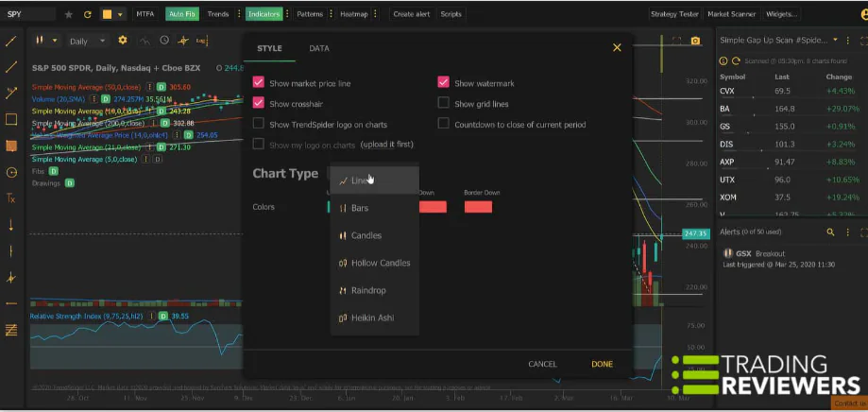Viewport: 868px width, 412px height.
Task: Click the refresh scan icon in scanner panel
Action: pyautogui.click(x=736, y=60)
